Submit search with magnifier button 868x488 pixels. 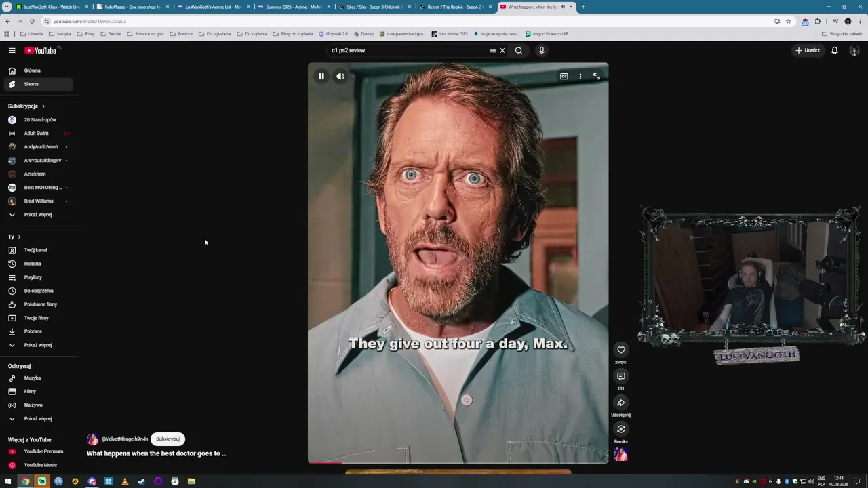[519, 50]
